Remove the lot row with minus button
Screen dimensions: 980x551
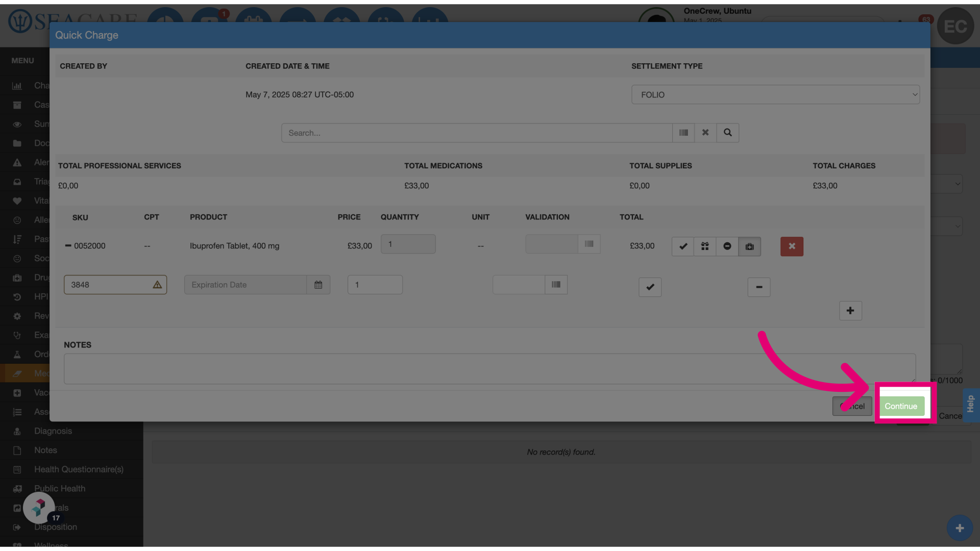pyautogui.click(x=759, y=287)
